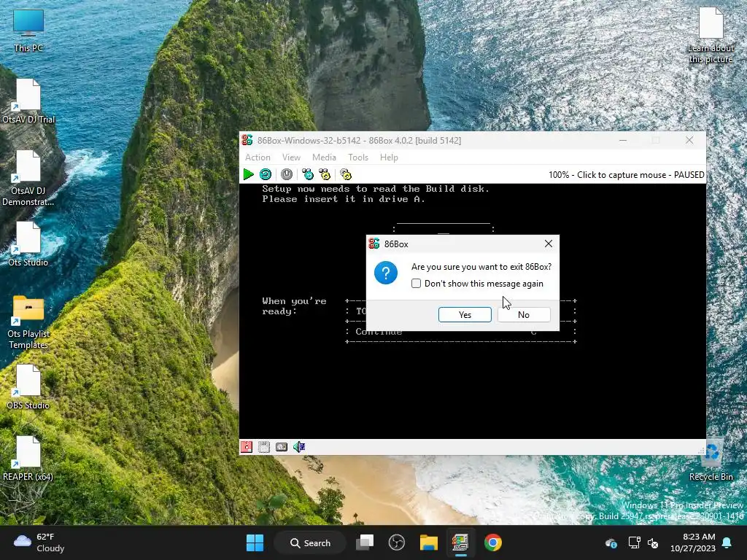Click the 86Box logo in main title bar
Image resolution: width=747 pixels, height=560 pixels.
[247, 140]
